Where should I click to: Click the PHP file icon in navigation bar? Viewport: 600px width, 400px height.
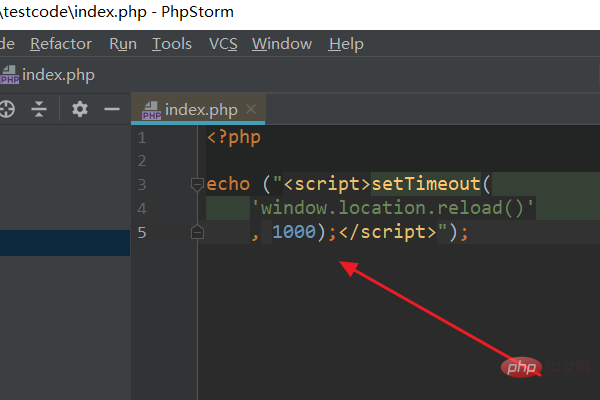click(10, 75)
